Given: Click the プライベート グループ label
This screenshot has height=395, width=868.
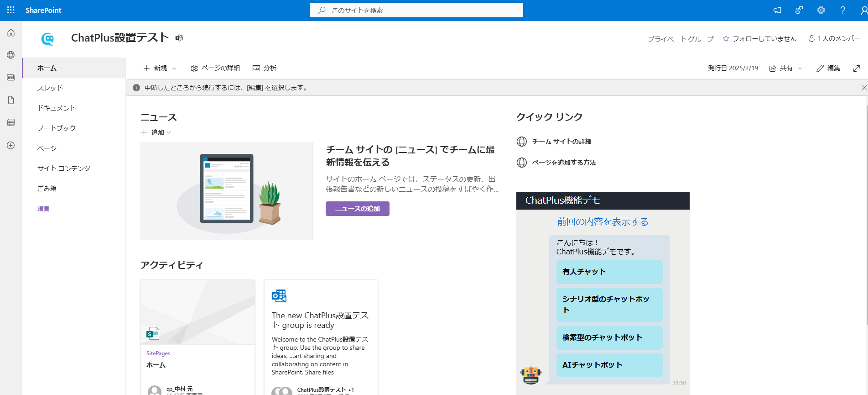Looking at the screenshot, I should pos(681,39).
